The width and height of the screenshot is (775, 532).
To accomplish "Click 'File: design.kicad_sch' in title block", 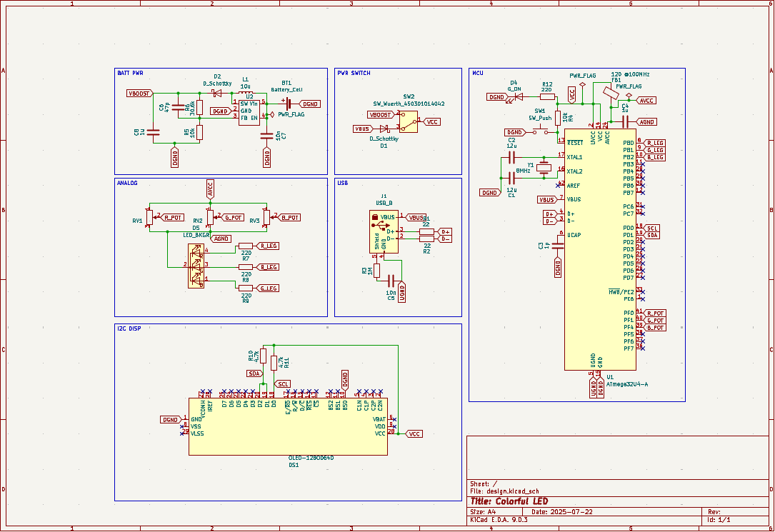I will 504,491.
